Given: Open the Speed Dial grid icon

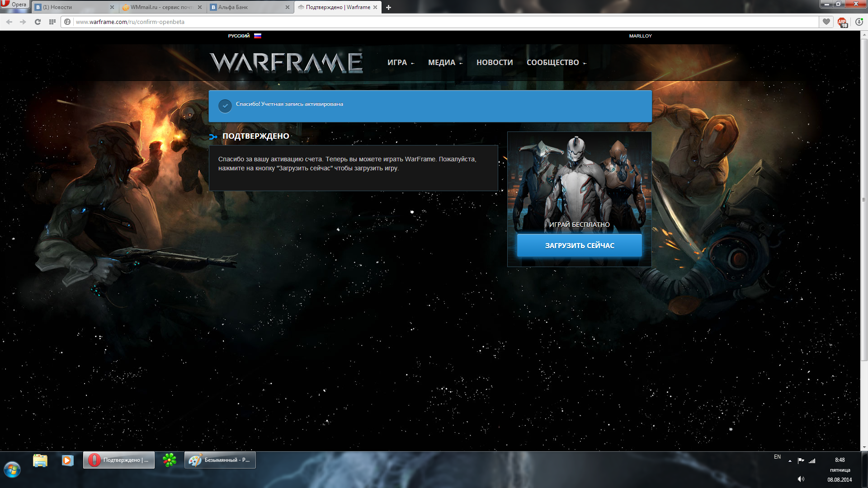Looking at the screenshot, I should (x=52, y=22).
